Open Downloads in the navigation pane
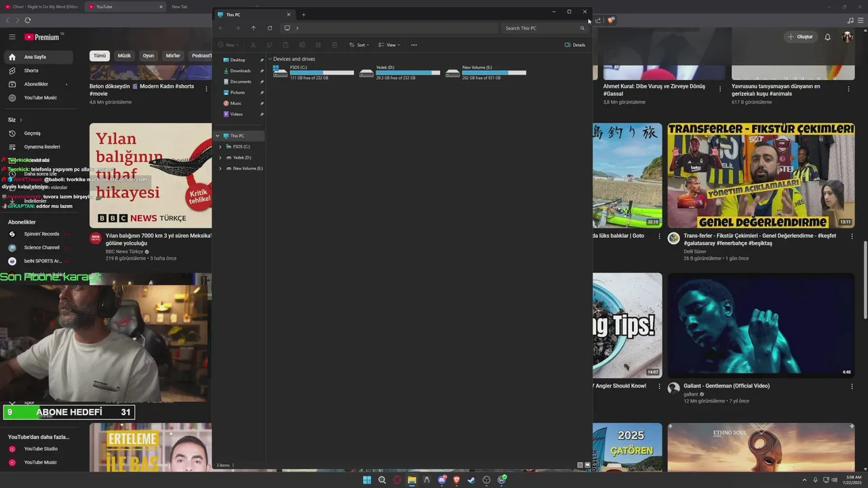Viewport: 868px width, 488px height. point(239,70)
